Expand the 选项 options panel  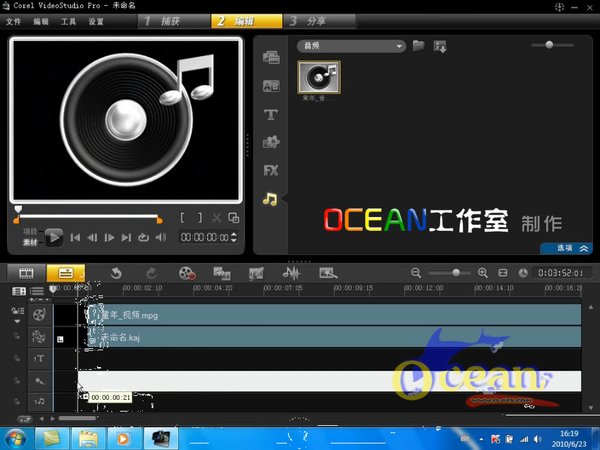coord(566,248)
